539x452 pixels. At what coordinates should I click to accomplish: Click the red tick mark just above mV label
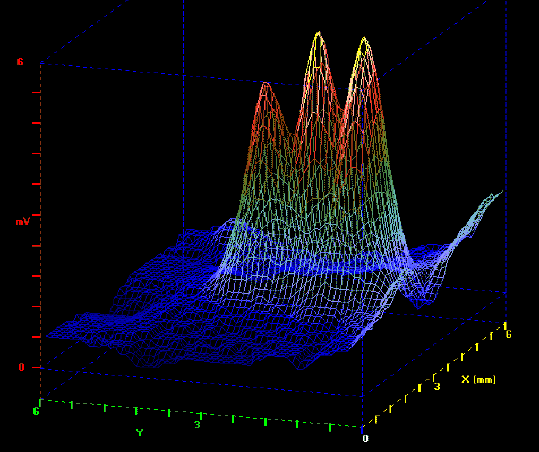(36, 215)
